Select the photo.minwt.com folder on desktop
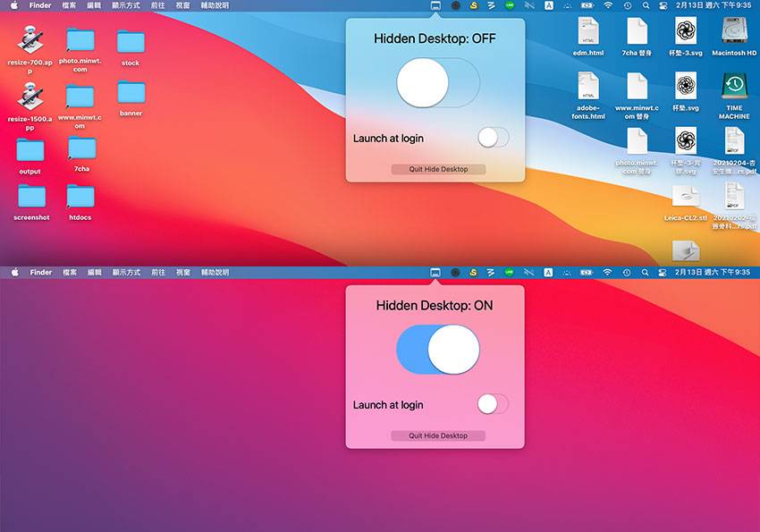 click(80, 39)
